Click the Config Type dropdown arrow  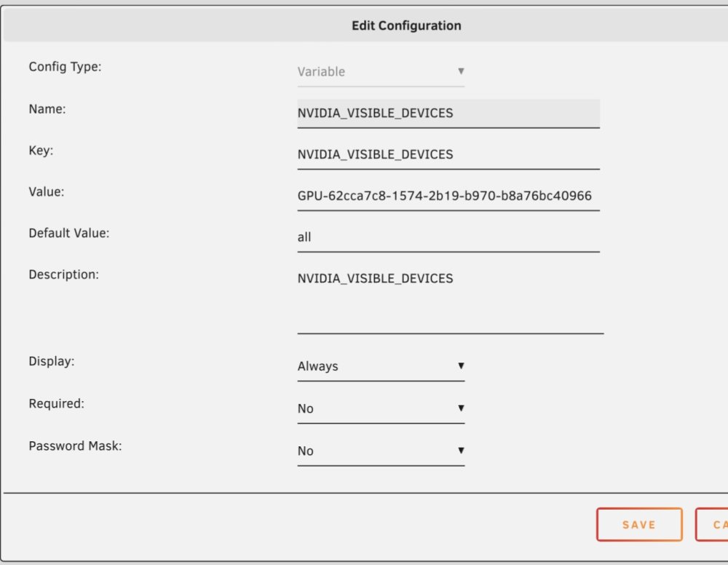(x=461, y=71)
